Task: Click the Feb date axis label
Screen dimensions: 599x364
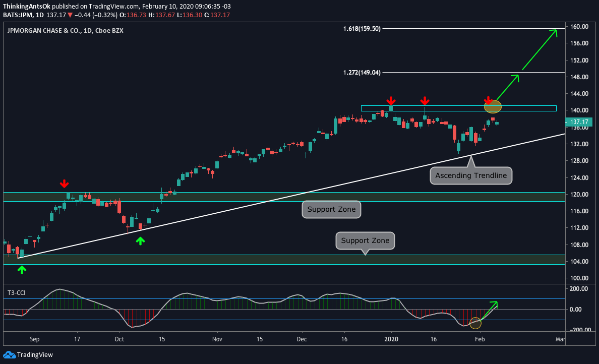Action: point(480,339)
